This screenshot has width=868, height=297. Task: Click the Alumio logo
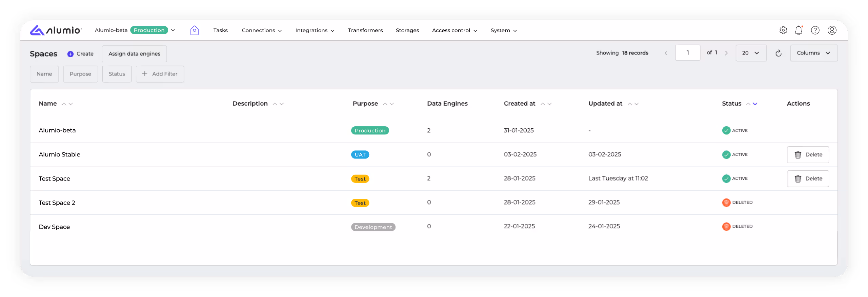tap(56, 30)
